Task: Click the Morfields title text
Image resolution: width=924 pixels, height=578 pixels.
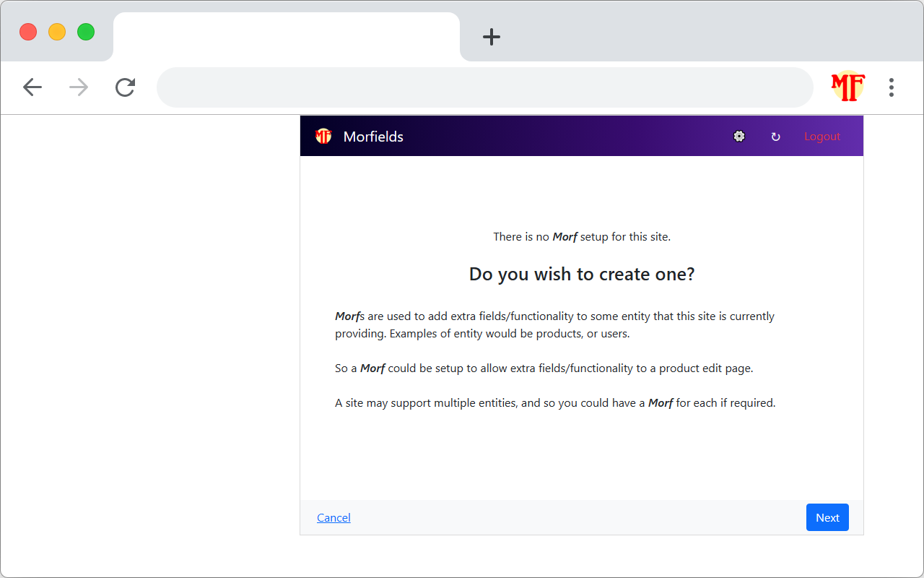Action: [373, 137]
